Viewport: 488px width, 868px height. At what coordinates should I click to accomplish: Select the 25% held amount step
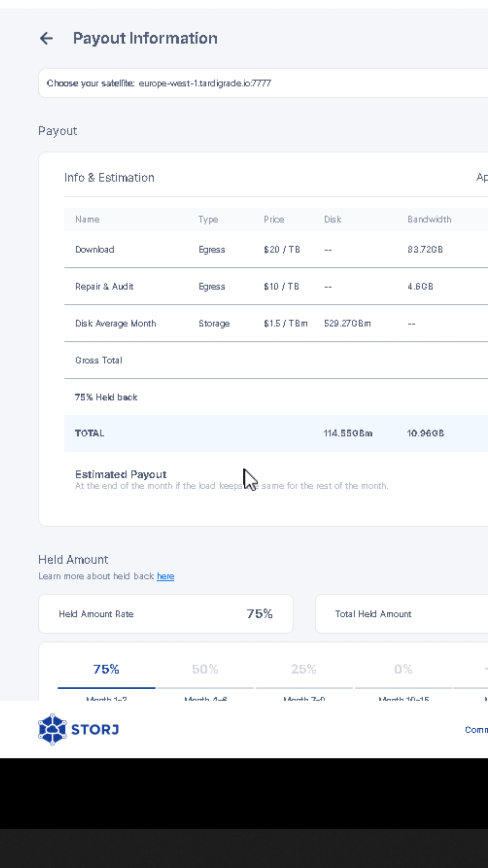click(304, 669)
